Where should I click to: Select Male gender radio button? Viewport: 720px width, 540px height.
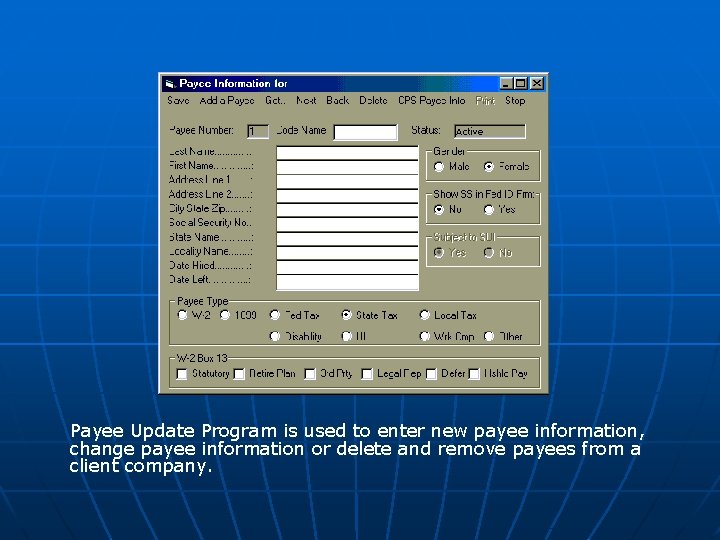point(439,167)
